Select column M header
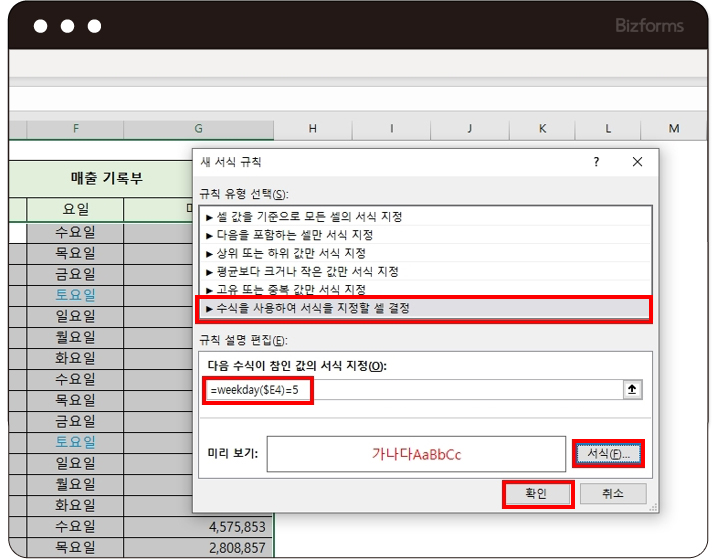The height and width of the screenshot is (560, 715). pos(673,129)
